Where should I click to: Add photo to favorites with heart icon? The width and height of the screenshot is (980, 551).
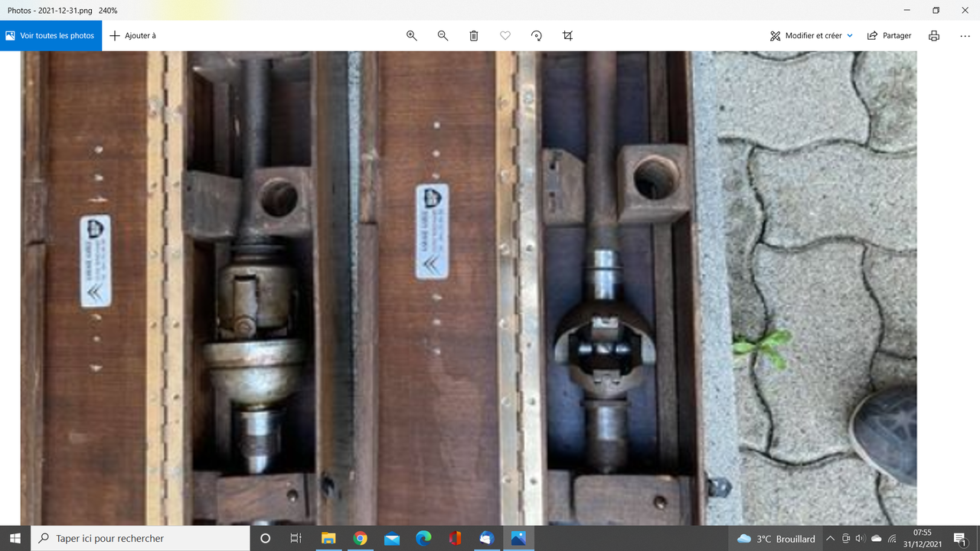(505, 36)
